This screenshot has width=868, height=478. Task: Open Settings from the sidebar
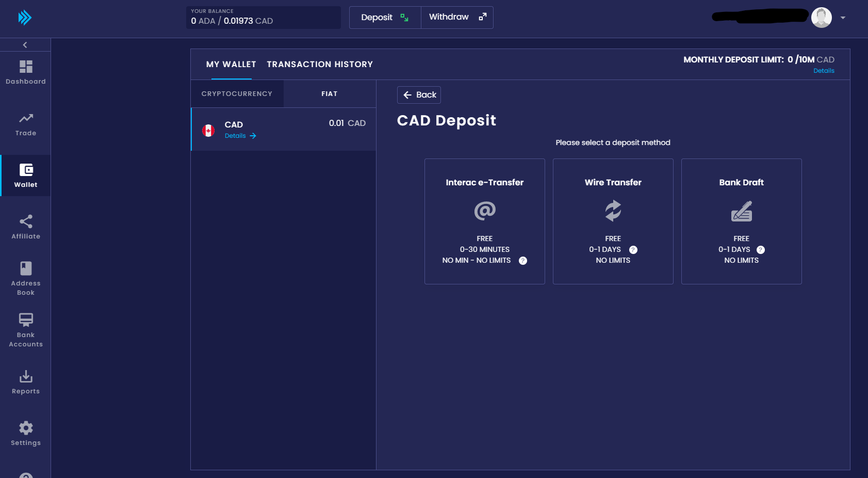(x=25, y=427)
